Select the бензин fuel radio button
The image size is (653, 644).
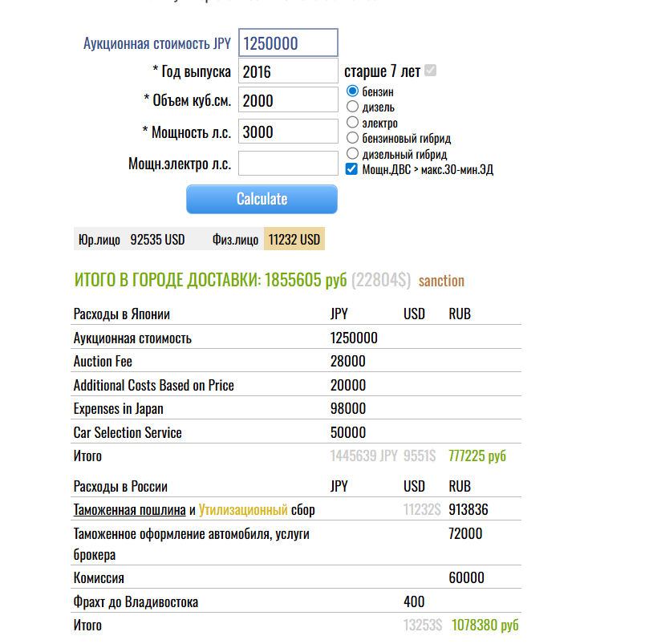352,91
